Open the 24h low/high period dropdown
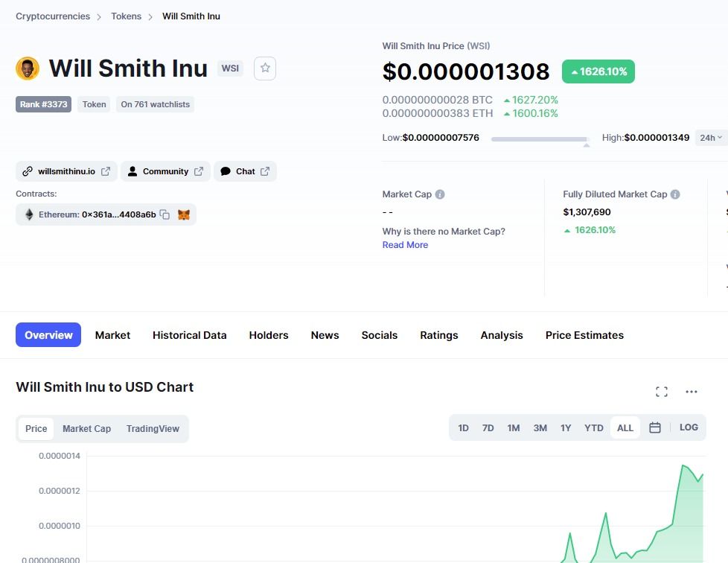 [712, 138]
